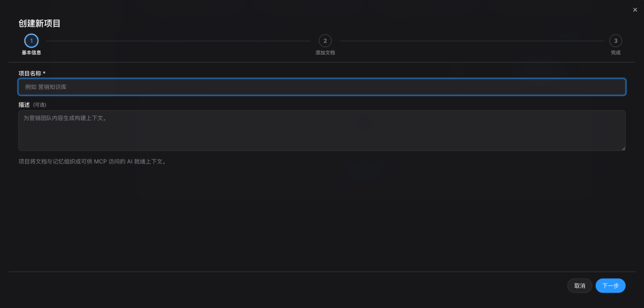Jump to the step 2 circle
The width and height of the screenshot is (644, 308).
click(x=325, y=41)
